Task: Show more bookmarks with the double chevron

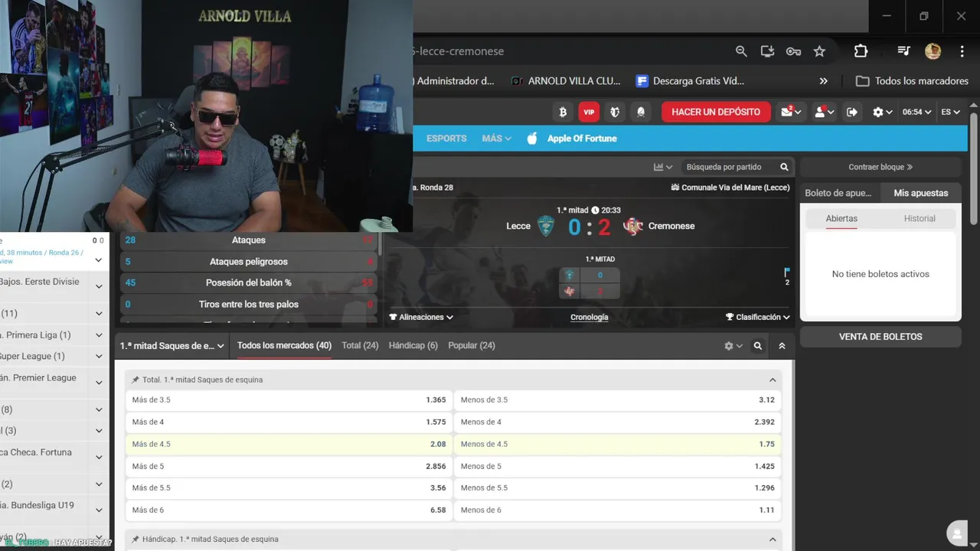Action: tap(824, 80)
